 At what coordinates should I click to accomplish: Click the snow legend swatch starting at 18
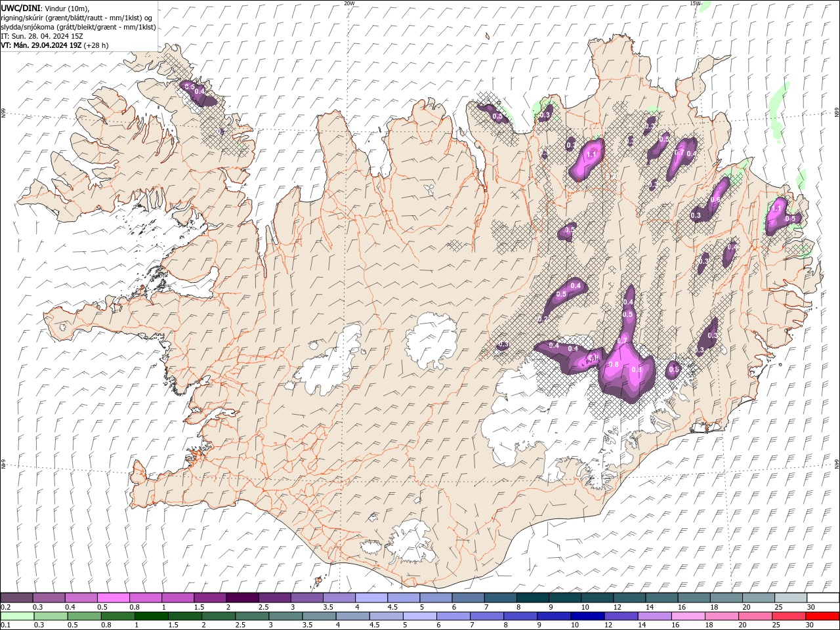pos(726,597)
